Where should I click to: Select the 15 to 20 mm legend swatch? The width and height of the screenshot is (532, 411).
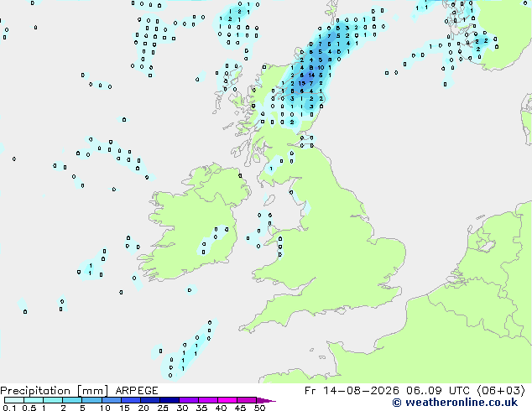[x=131, y=400]
